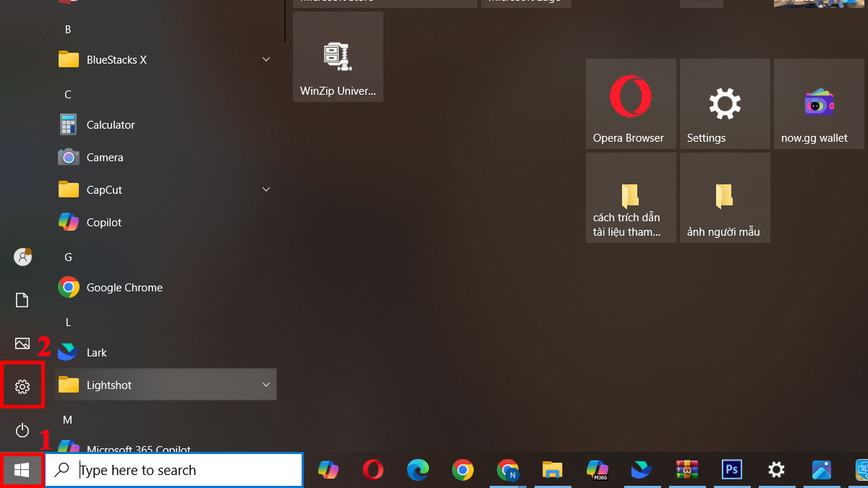Open Settings gear on the taskbar
This screenshot has height=488, width=868.
tap(777, 471)
